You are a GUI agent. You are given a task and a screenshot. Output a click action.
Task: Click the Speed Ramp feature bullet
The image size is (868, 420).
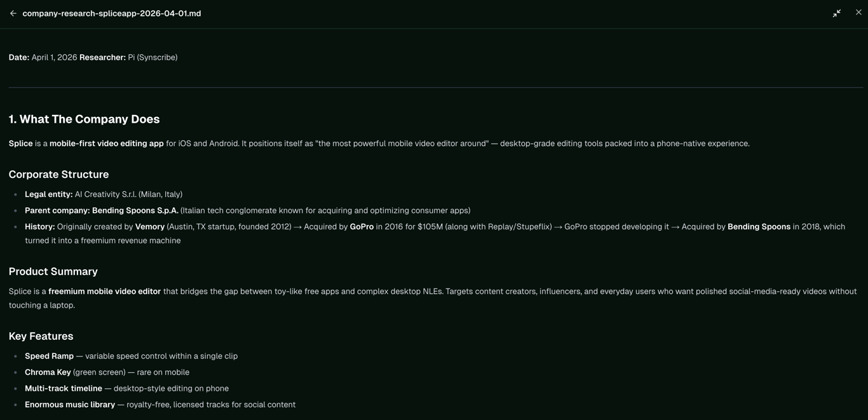point(131,356)
